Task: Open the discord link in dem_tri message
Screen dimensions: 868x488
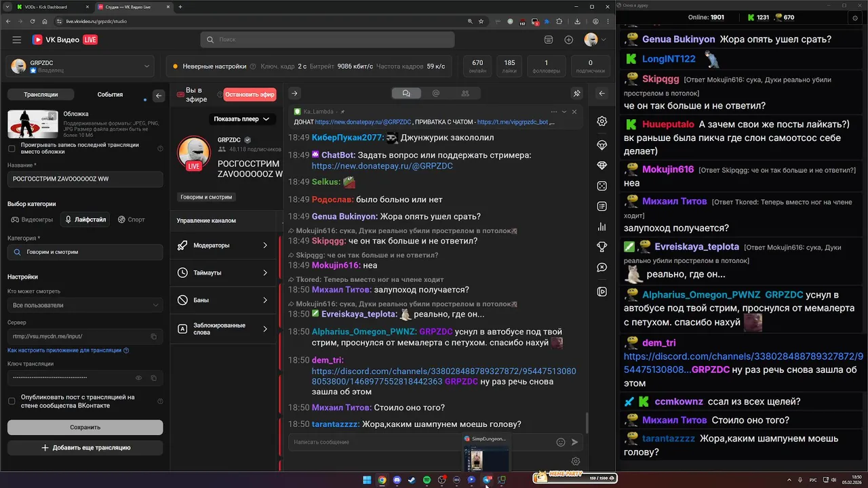Action: (444, 376)
